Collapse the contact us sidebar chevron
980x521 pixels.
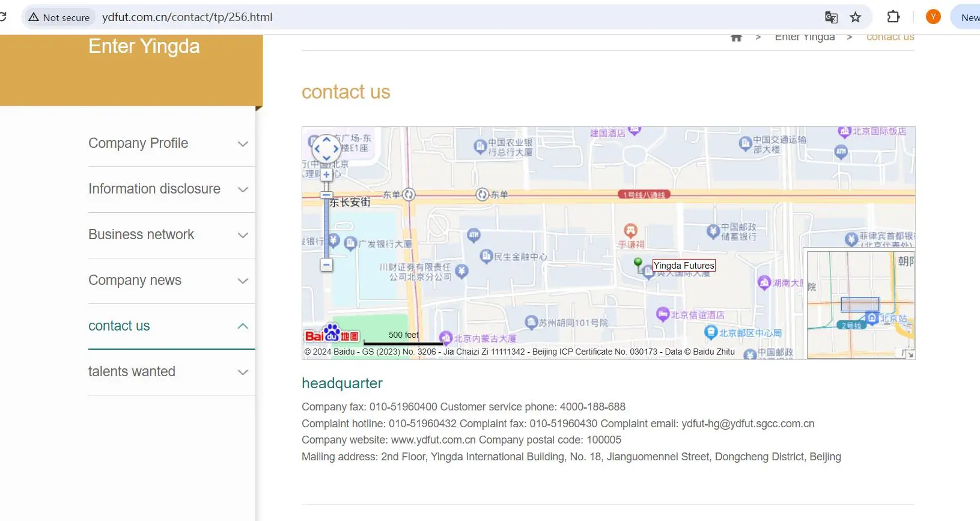pyautogui.click(x=243, y=326)
